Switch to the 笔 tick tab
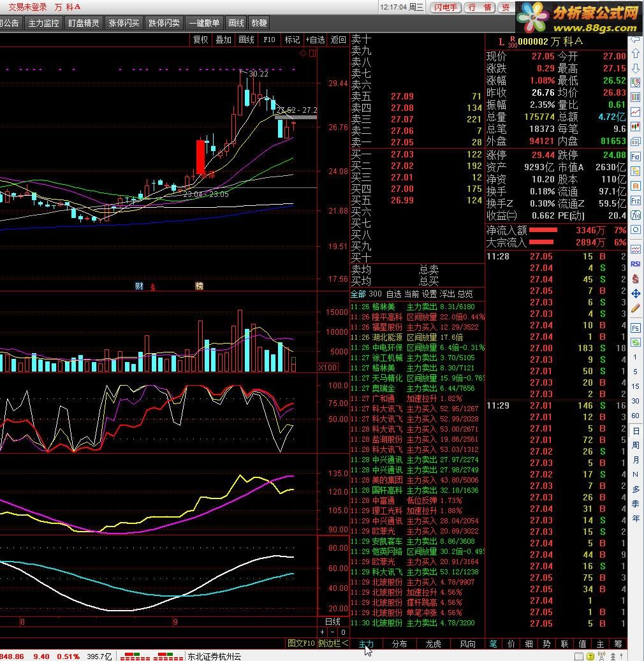The image size is (644, 661). (493, 644)
